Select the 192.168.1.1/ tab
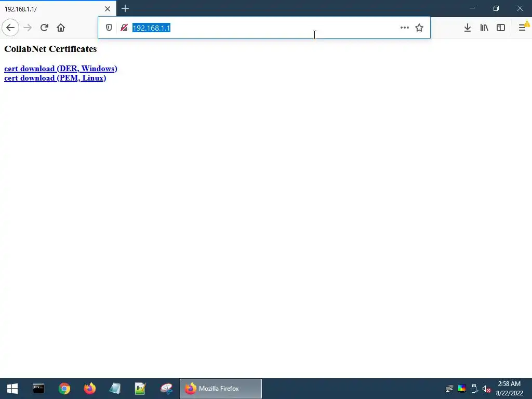This screenshot has height=399, width=532. click(x=58, y=9)
